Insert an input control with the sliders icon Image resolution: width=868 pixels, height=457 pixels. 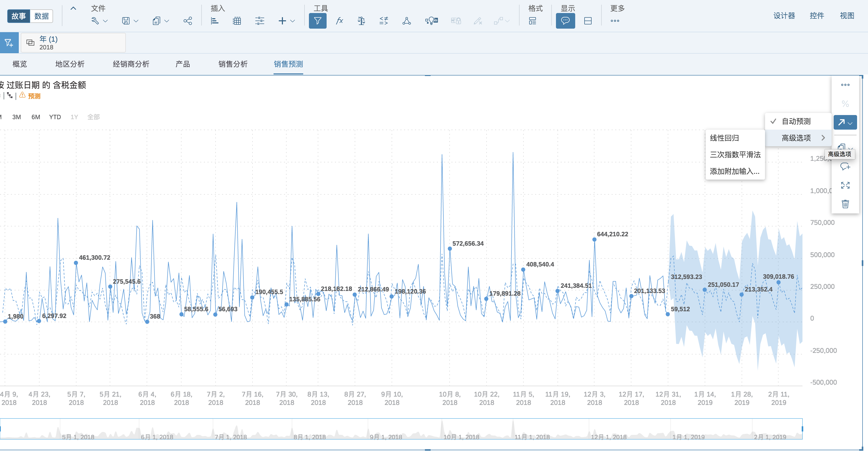pyautogui.click(x=260, y=21)
